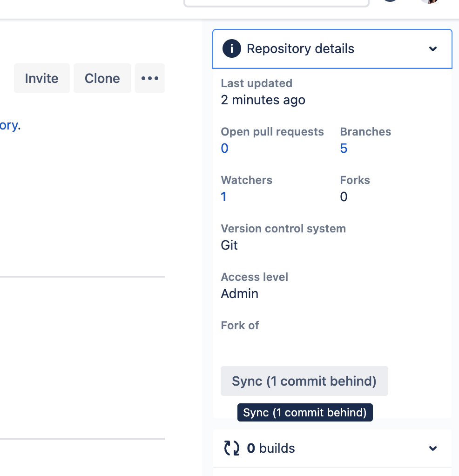The image size is (459, 476).
Task: Open the branches list via the 5 link
Action: point(344,148)
